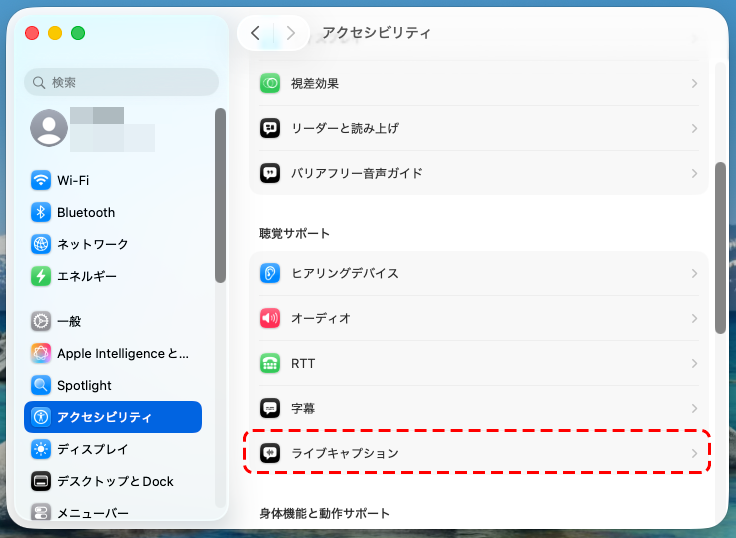Expand the 字幕 row chevron
Viewport: 736px width, 538px height.
[x=694, y=408]
